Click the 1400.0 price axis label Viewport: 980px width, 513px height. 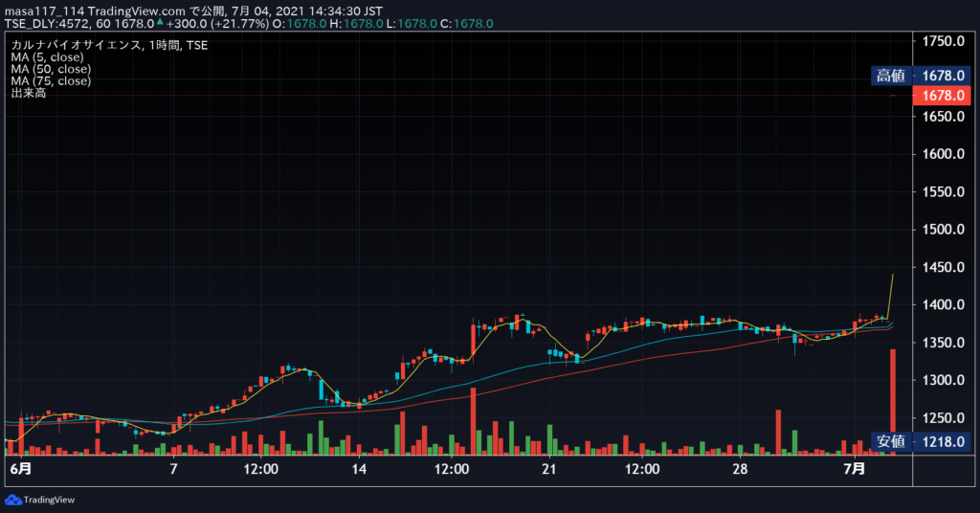tap(943, 305)
